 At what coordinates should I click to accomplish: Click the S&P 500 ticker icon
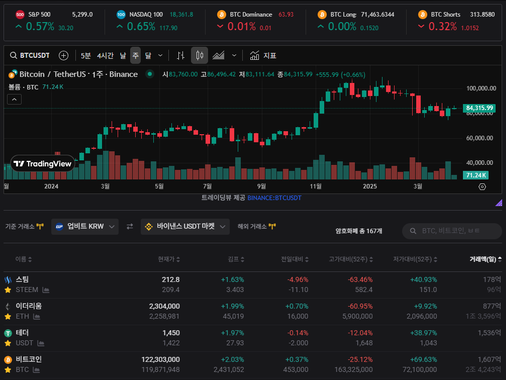(20, 14)
